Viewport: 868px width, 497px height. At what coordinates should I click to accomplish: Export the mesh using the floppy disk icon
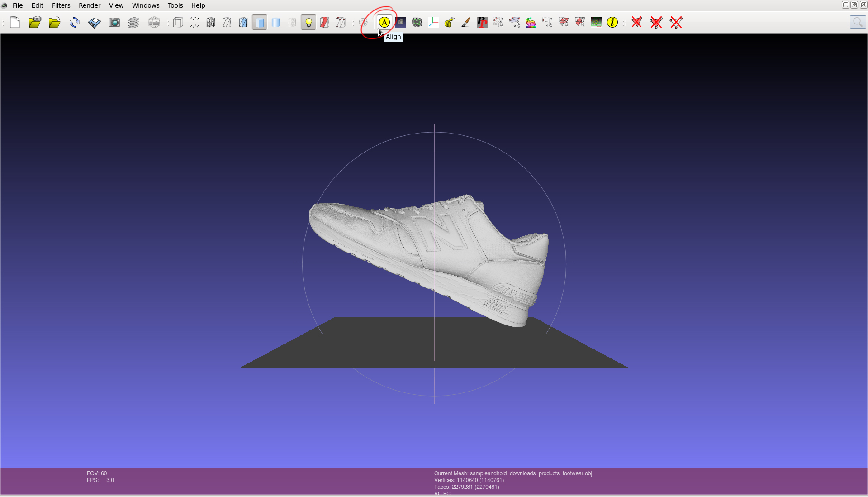[95, 22]
